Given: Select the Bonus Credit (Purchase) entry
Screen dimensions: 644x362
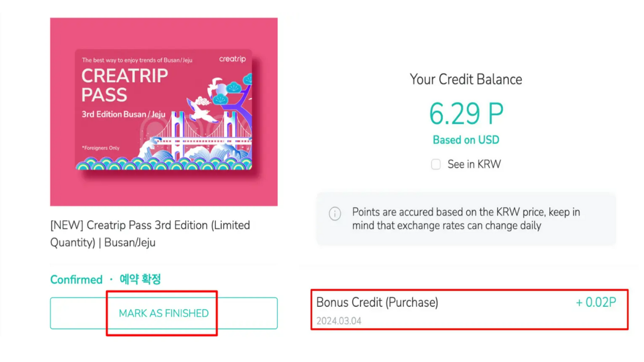Looking at the screenshot, I should click(377, 303).
